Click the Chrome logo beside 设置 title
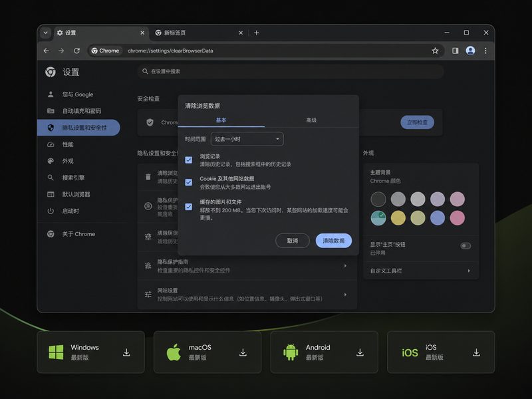The image size is (532, 399). pyautogui.click(x=51, y=72)
